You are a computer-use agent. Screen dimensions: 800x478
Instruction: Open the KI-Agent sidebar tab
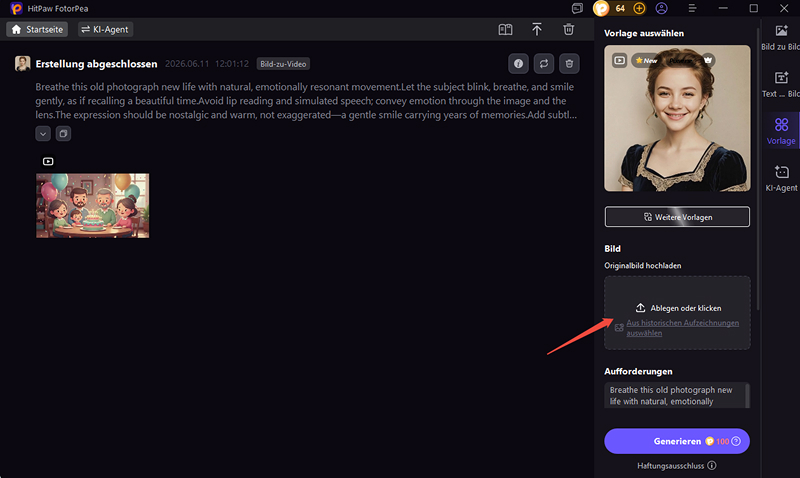[x=781, y=178]
